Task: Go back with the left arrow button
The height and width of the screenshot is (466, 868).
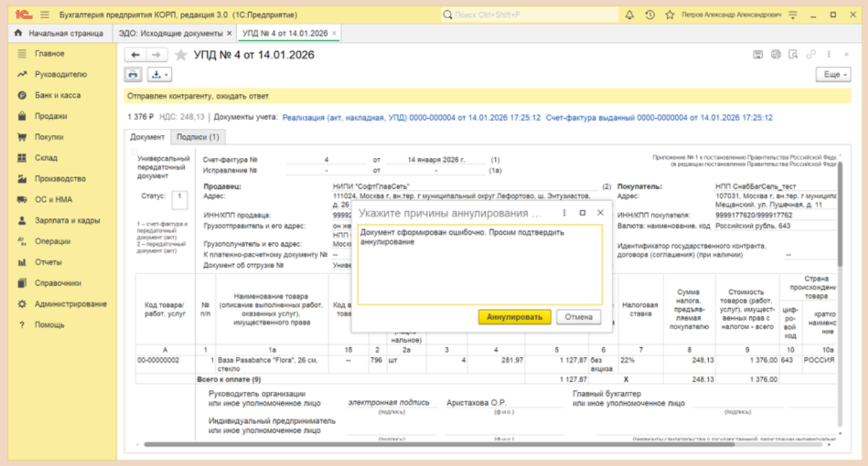Action: 136,55
